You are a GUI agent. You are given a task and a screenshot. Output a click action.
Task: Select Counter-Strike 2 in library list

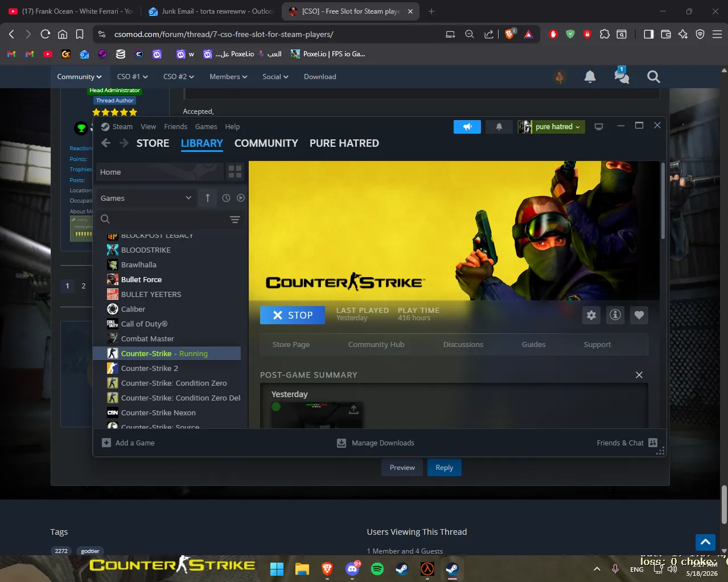tap(168, 368)
